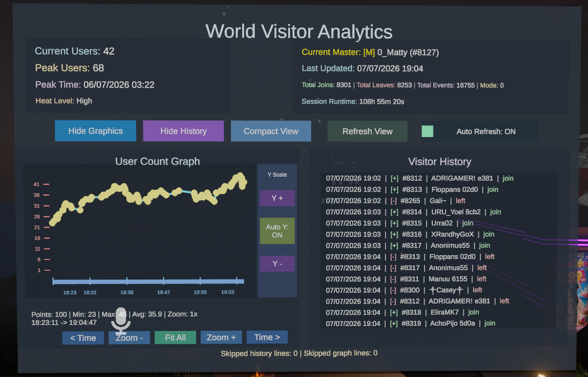Select history row Anonimus55 join

[x=408, y=245]
